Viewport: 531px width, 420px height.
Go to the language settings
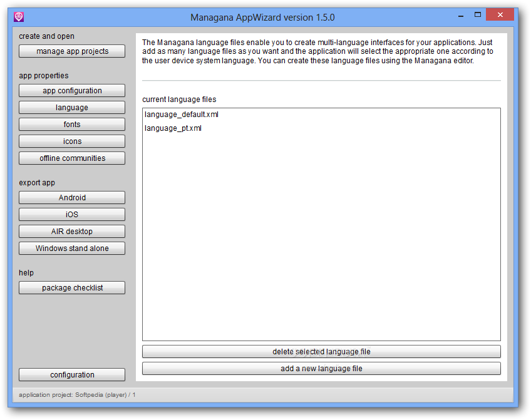click(x=72, y=108)
